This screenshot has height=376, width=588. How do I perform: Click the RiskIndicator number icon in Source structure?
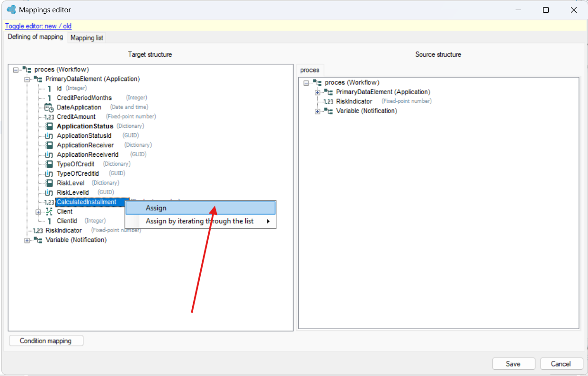[x=329, y=101]
